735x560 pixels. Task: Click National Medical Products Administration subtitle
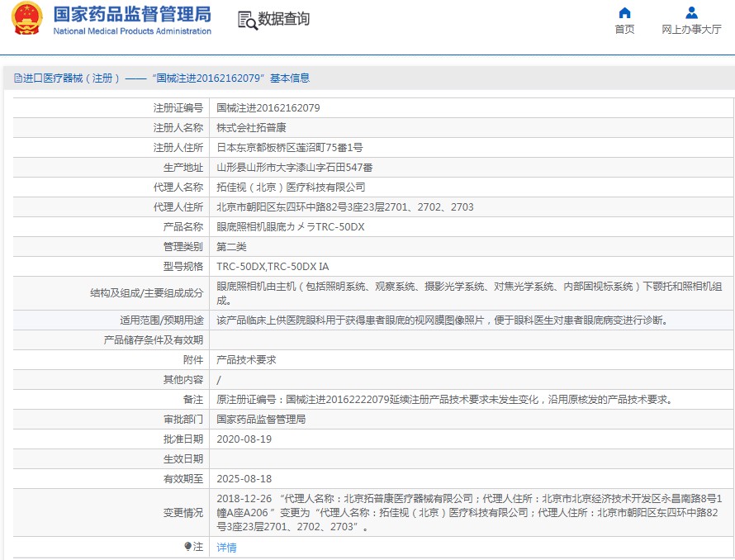(x=132, y=31)
